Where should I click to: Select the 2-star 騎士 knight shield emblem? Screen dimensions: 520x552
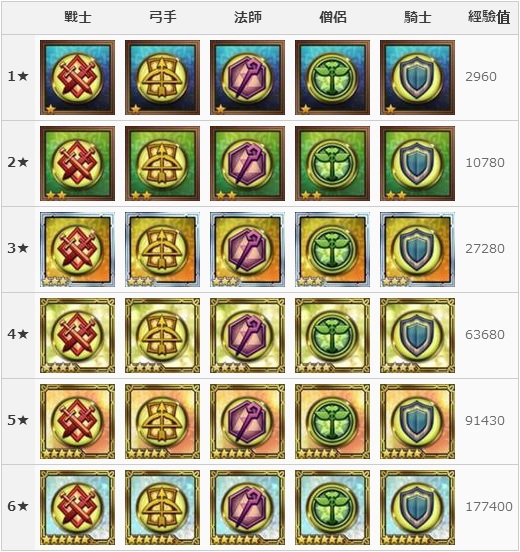(417, 164)
